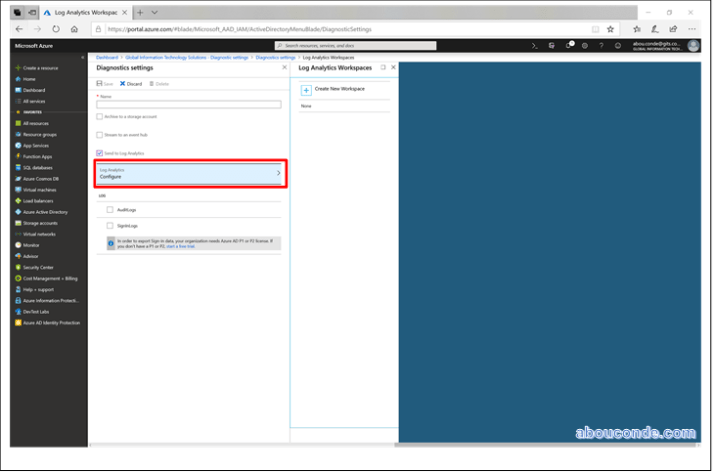714x472 pixels.
Task: Open Azure Active Directory in sidebar
Action: coord(44,212)
